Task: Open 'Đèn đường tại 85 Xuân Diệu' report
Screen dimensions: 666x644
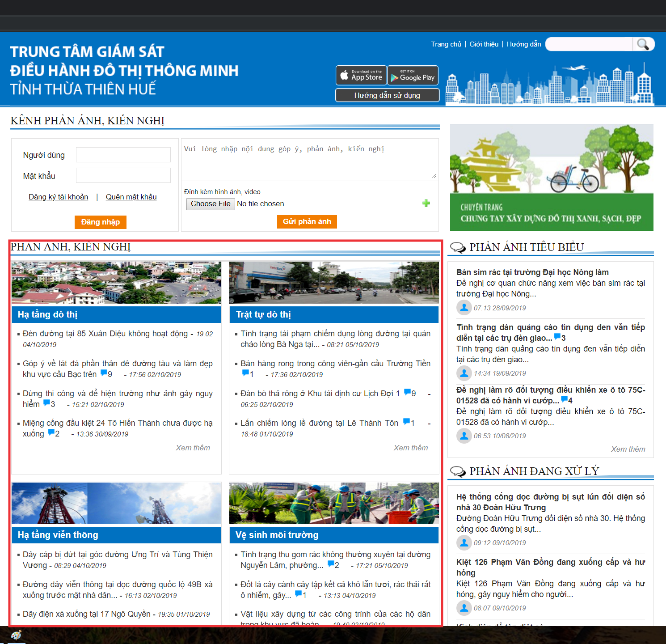Action: [105, 334]
